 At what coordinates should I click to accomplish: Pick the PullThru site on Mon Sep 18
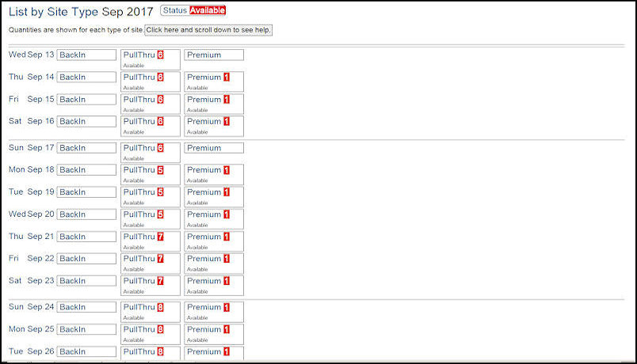click(150, 174)
